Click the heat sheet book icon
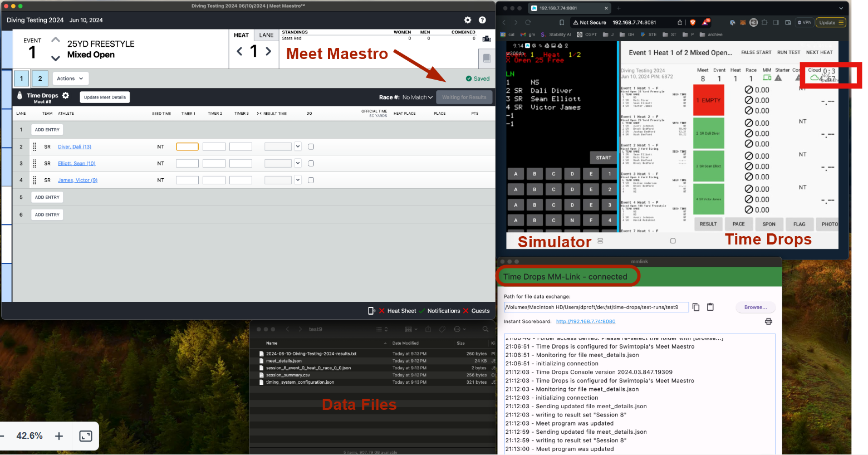 [487, 58]
